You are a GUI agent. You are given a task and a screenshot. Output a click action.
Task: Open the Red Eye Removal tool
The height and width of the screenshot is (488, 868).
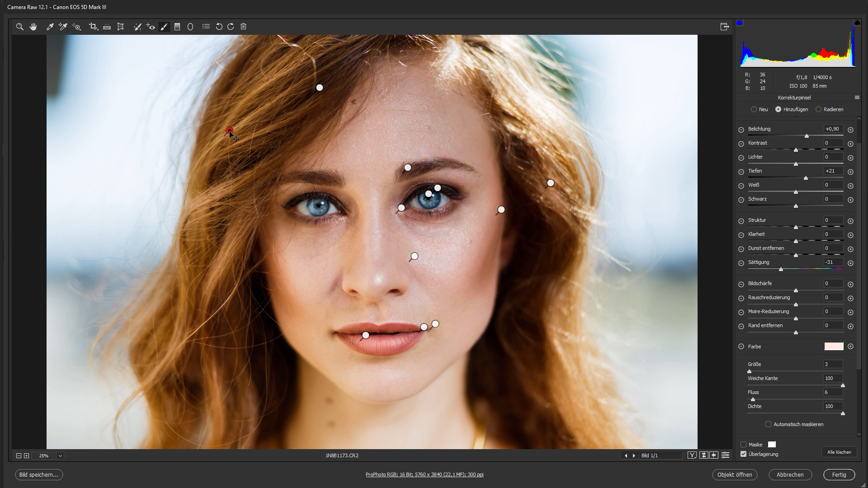[x=151, y=27]
